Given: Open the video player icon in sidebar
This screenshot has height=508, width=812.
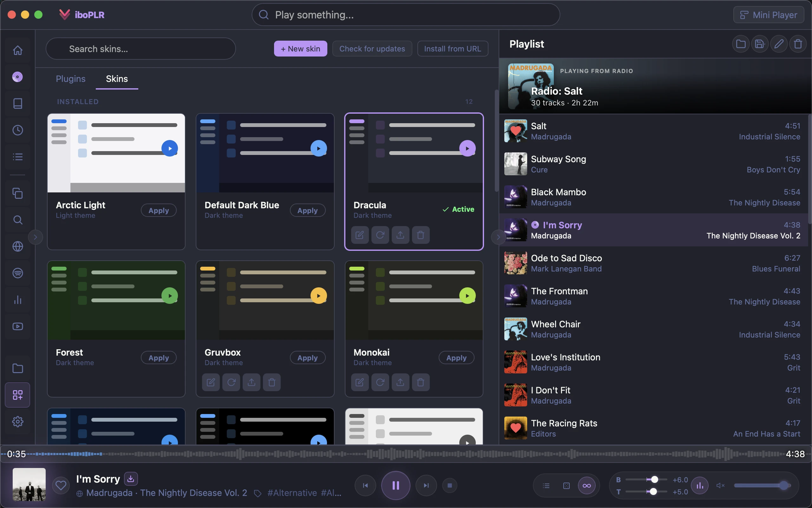Looking at the screenshot, I should 17,326.
